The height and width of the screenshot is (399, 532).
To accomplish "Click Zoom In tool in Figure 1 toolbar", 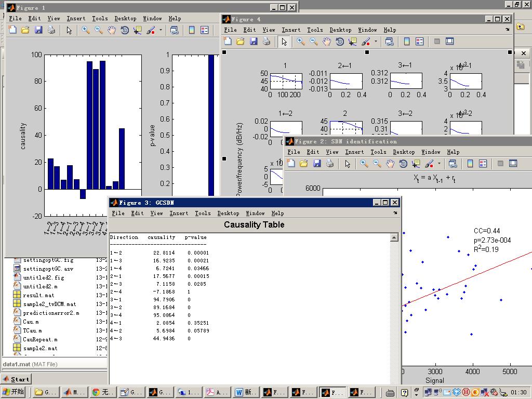I will tap(86, 30).
